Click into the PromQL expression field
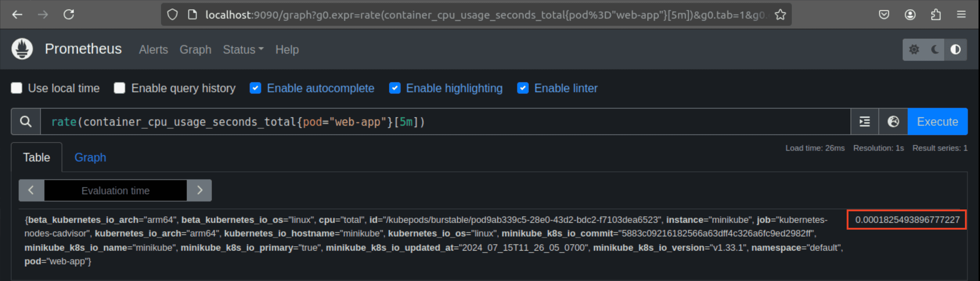This screenshot has width=980, height=281. click(445, 121)
